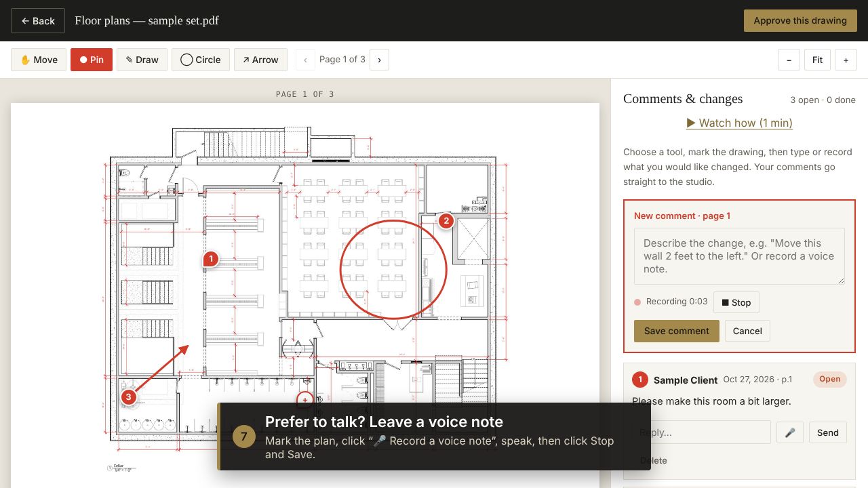
Task: Zoom in with the plus button
Action: click(846, 60)
